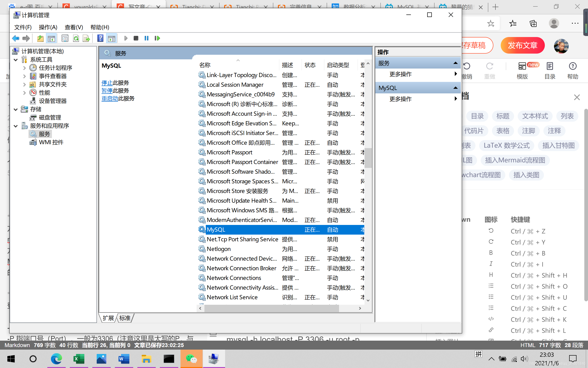
Task: Click the Forward arrow toolbar icon
Action: point(26,38)
